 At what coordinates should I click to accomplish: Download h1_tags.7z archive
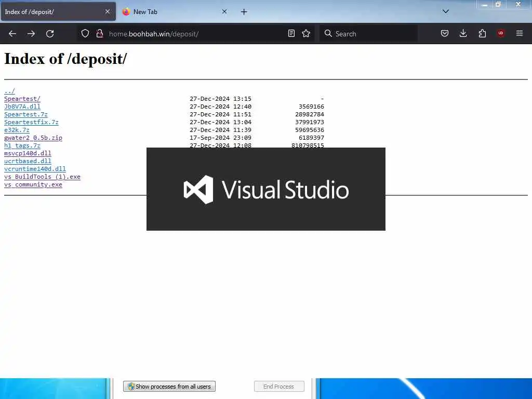[x=22, y=145]
